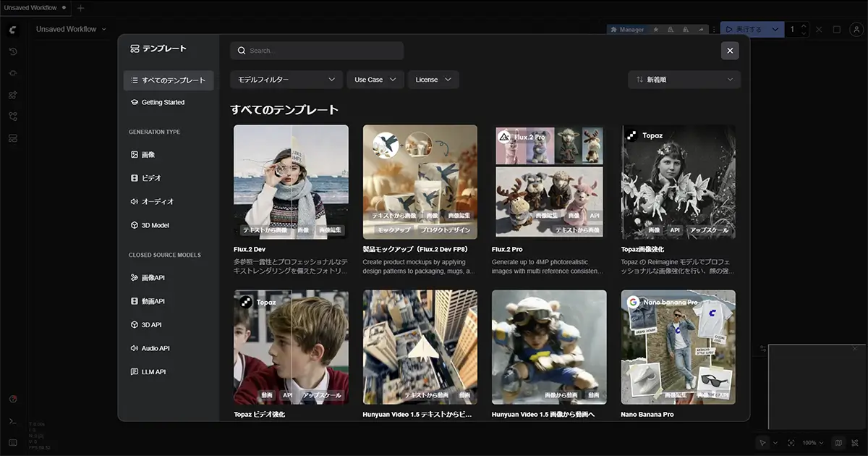Open the Manager panel
The image size is (868, 456).
627,29
